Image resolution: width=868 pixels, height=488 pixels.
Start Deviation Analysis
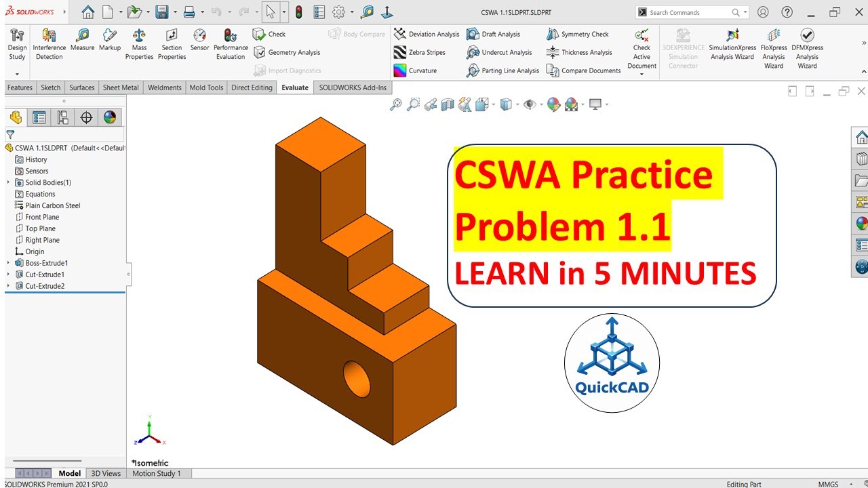(427, 34)
